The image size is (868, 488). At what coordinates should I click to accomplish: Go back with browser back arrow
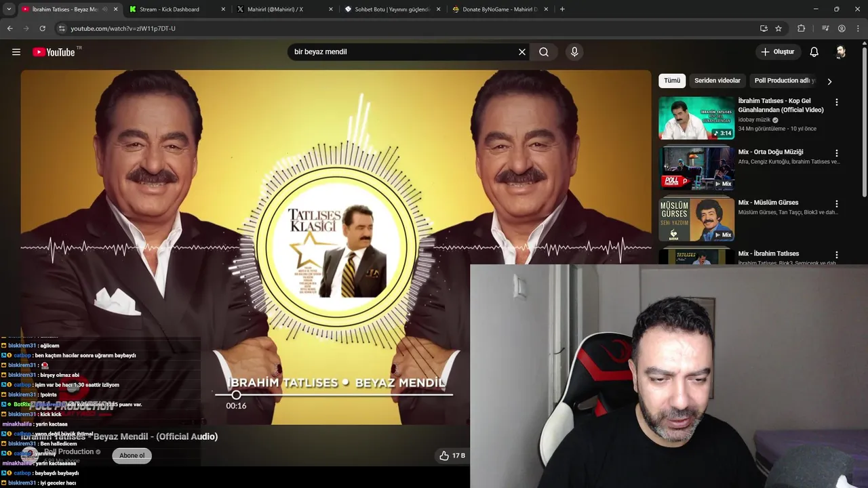(10, 28)
